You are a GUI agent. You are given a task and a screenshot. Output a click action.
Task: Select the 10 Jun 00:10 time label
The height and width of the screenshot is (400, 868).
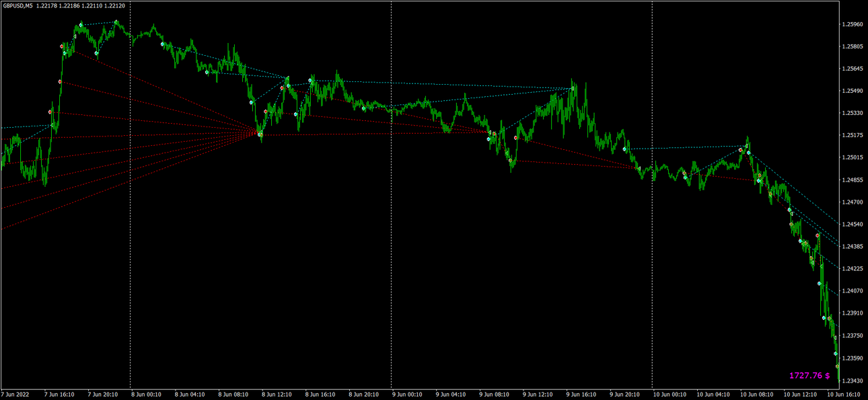670,395
